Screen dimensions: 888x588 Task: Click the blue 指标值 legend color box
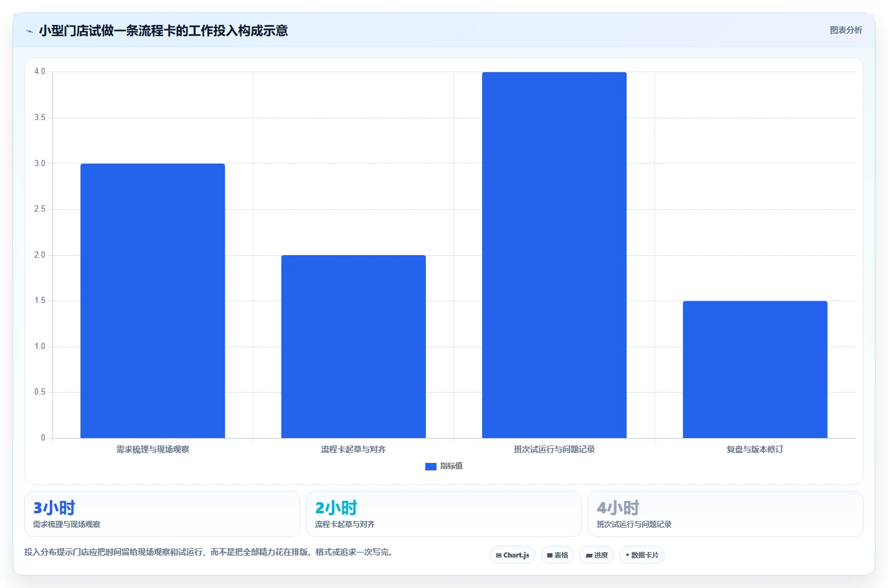(x=431, y=466)
